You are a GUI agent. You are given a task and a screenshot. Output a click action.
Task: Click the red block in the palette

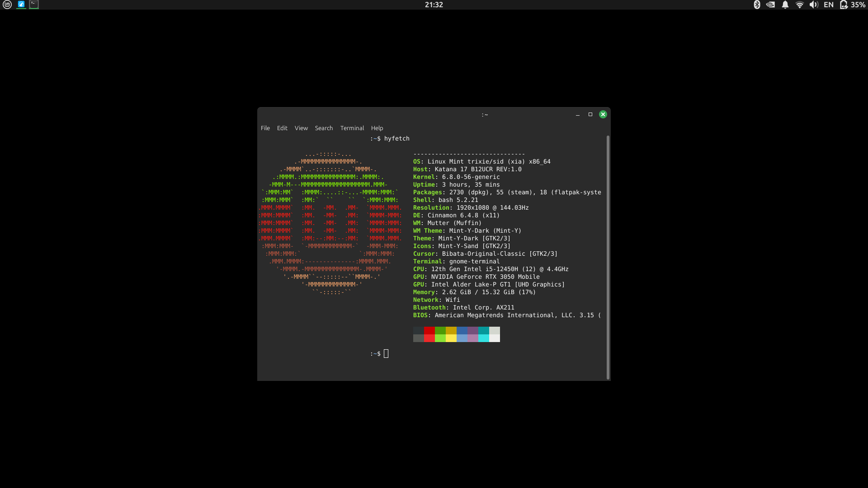click(x=429, y=334)
